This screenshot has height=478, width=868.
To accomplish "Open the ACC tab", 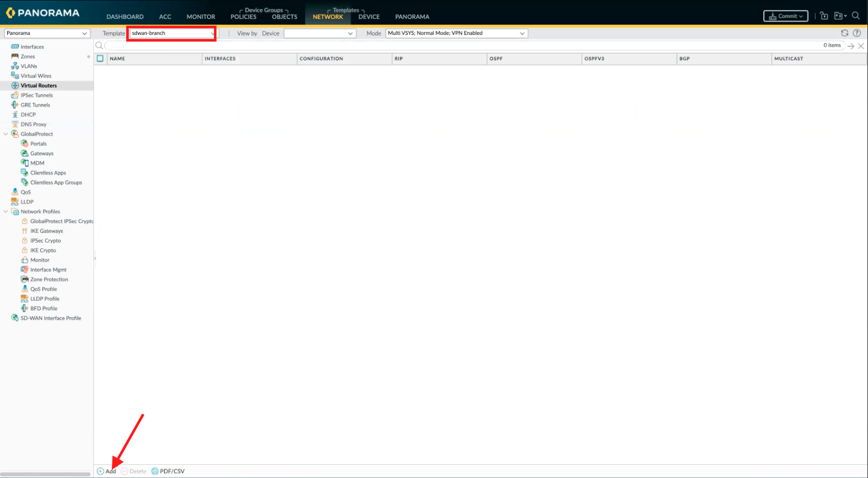I will pos(165,17).
